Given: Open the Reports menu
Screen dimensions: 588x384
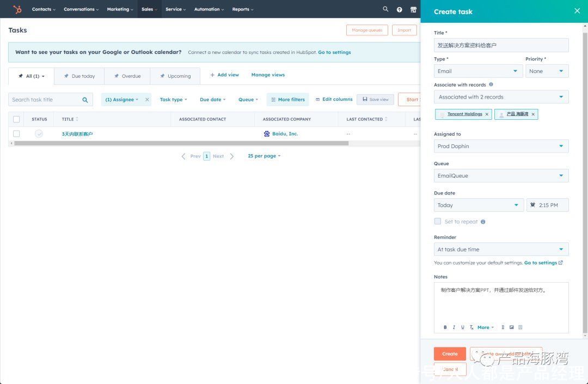Looking at the screenshot, I should point(243,9).
